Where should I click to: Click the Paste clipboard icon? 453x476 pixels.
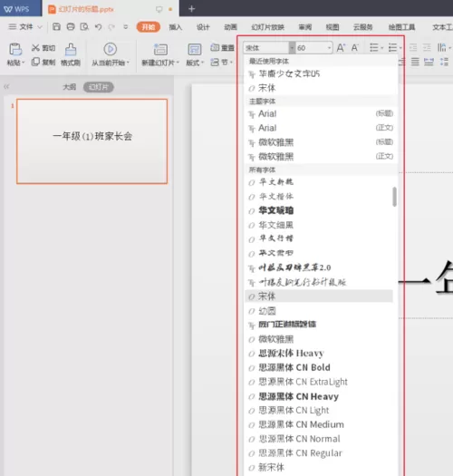(x=15, y=49)
